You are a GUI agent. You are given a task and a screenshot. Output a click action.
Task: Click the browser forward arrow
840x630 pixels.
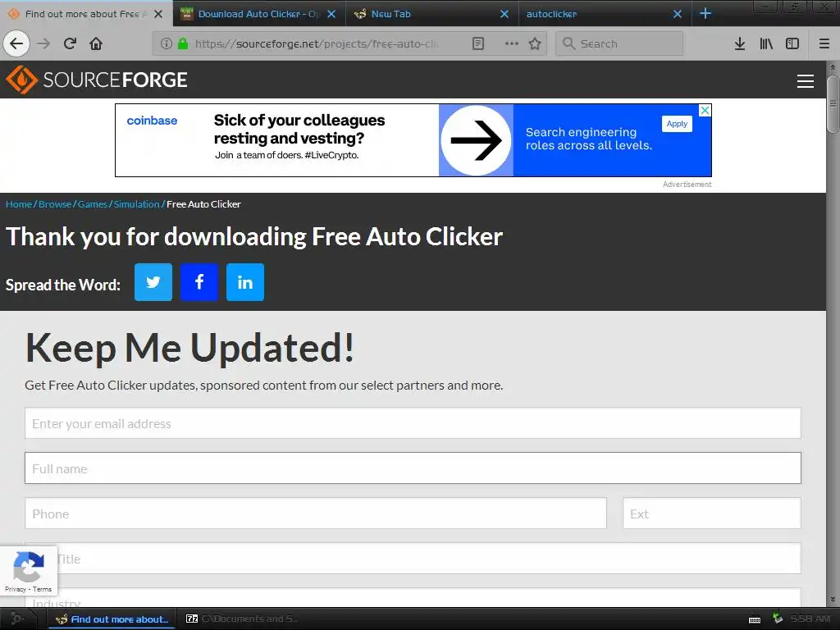pyautogui.click(x=43, y=43)
